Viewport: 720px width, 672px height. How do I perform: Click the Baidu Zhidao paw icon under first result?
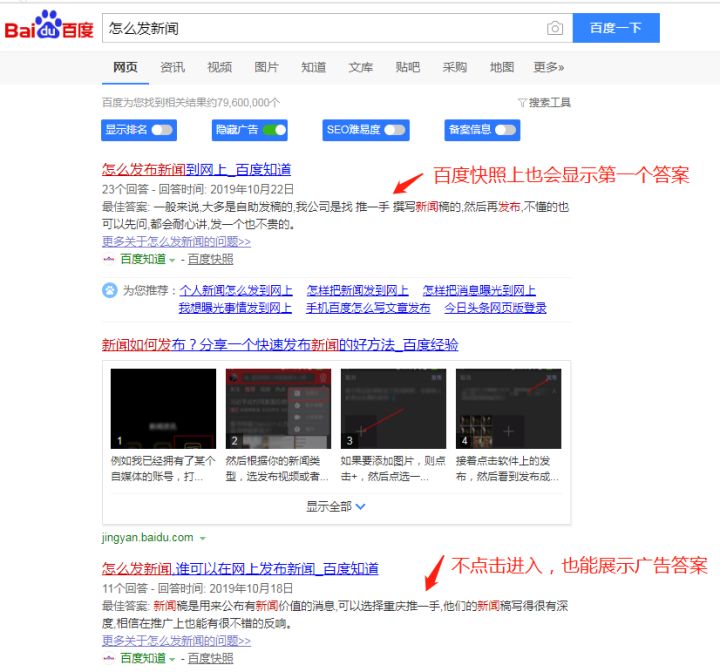tap(109, 258)
